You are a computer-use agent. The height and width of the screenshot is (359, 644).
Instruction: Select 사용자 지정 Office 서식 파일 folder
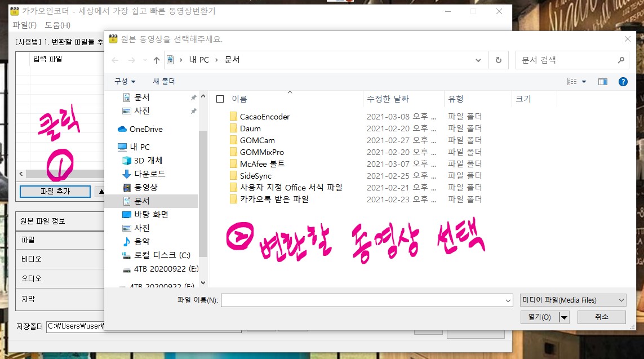[291, 188]
